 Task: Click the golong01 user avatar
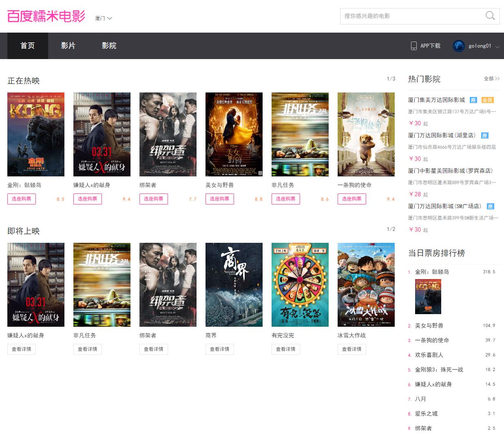tap(459, 46)
